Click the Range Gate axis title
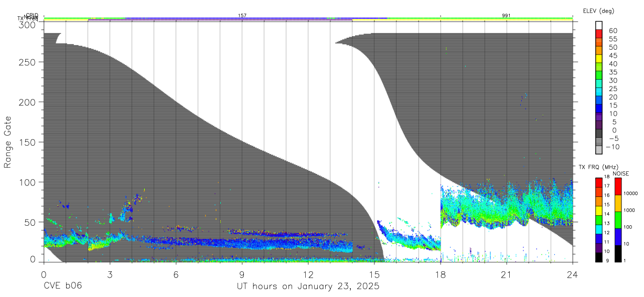Viewport: 644px width, 297px height. click(8, 142)
